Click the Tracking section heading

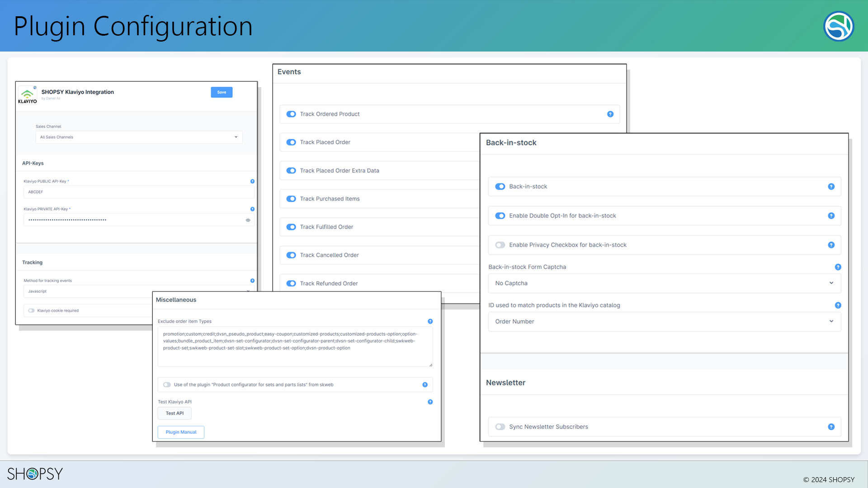32,263
